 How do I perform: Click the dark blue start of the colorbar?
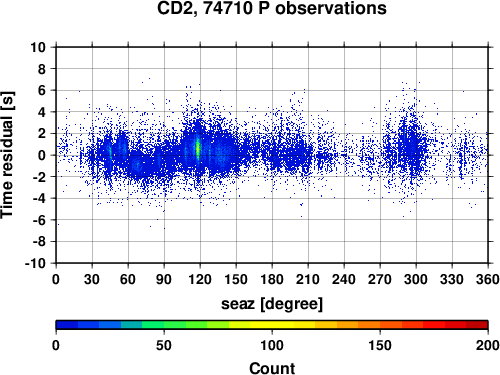pyautogui.click(x=67, y=325)
